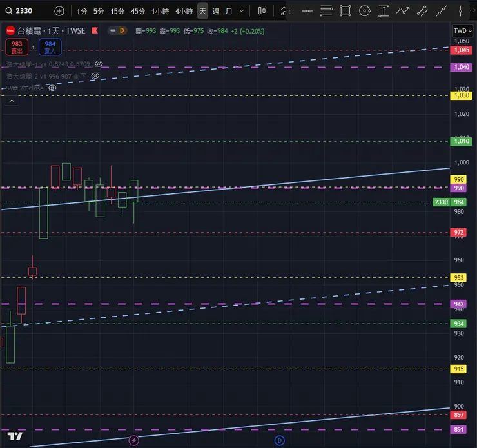Screen dimensions: 477x448
Task: Toggle the D data status pill
Action: (x=118, y=31)
